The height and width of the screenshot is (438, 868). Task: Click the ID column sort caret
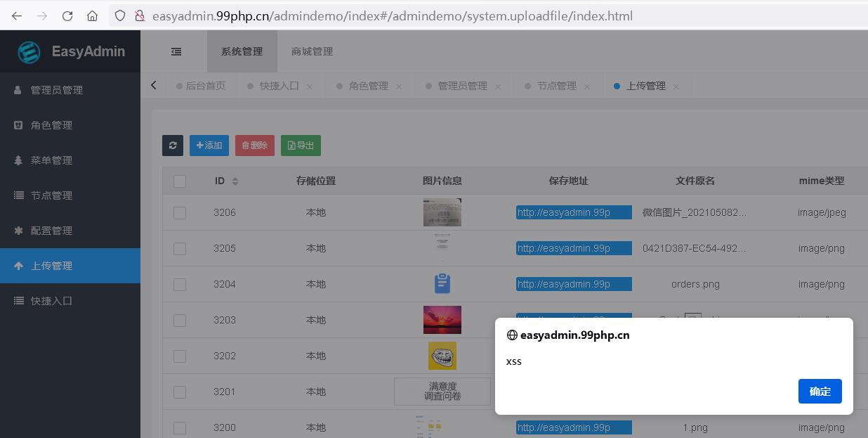235,181
